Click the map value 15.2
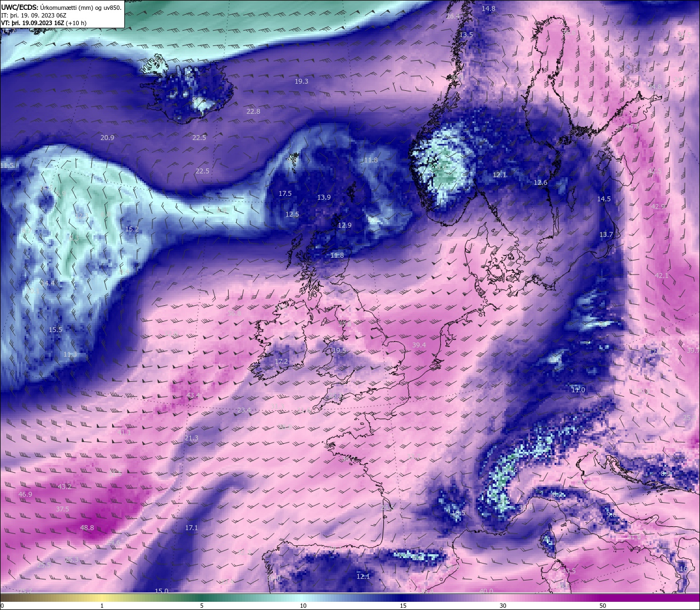The height and width of the screenshot is (610, 700). click(132, 229)
